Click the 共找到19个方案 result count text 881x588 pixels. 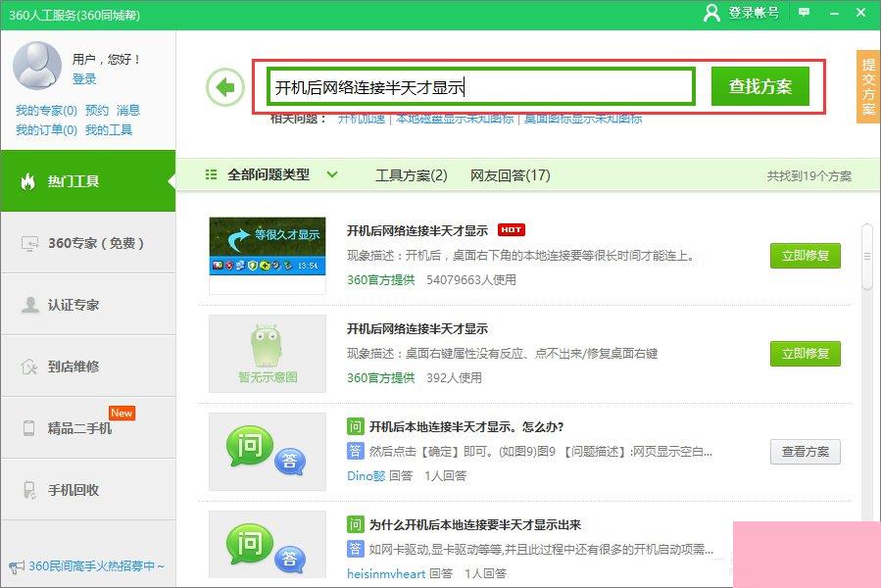click(809, 176)
